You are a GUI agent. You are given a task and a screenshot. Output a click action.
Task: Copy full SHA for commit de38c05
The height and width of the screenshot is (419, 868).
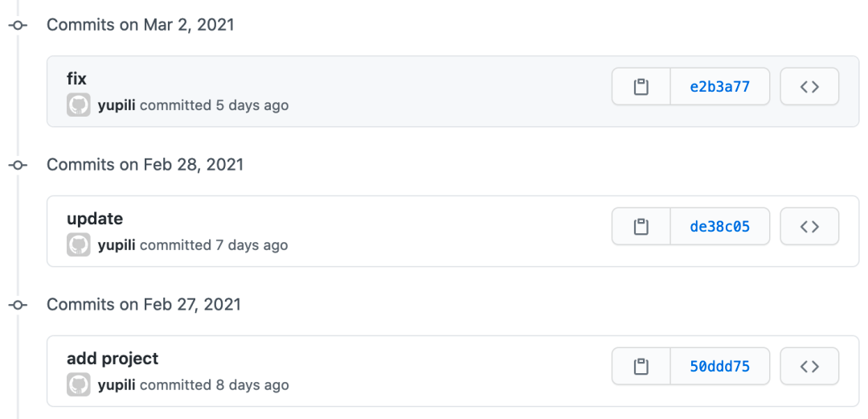(x=641, y=227)
